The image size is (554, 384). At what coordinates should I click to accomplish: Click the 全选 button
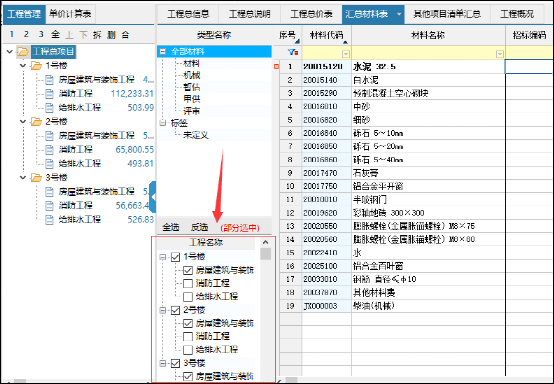click(171, 227)
